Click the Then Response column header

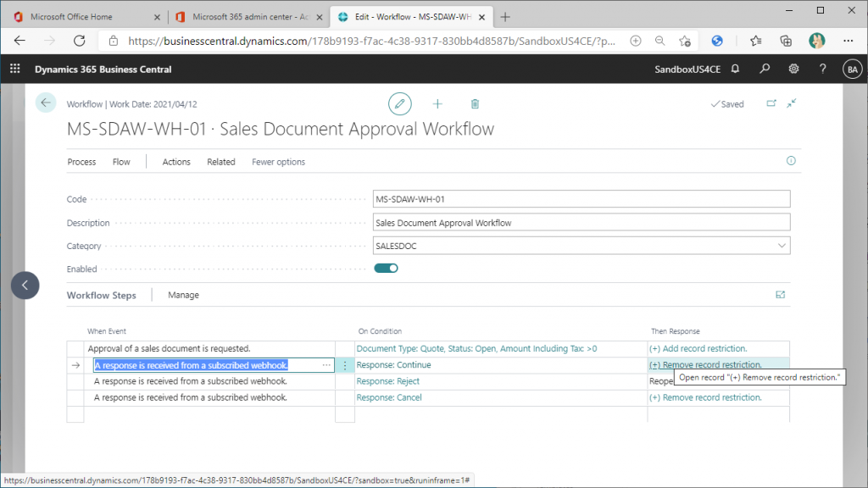[676, 331]
